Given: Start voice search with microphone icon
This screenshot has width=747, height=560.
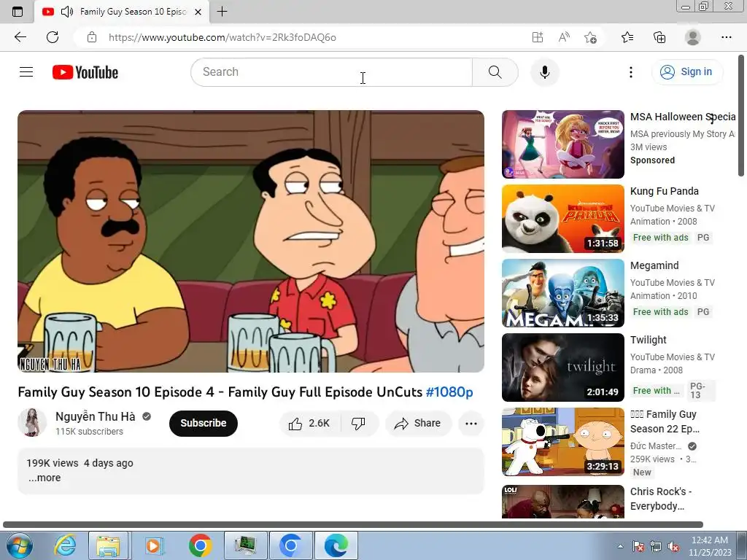Looking at the screenshot, I should pos(544,72).
